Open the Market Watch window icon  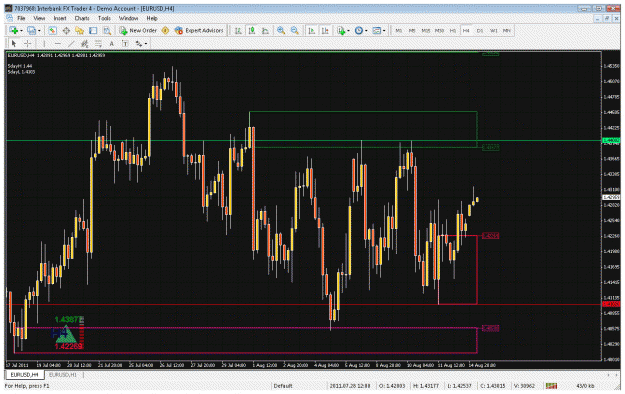[x=52, y=31]
